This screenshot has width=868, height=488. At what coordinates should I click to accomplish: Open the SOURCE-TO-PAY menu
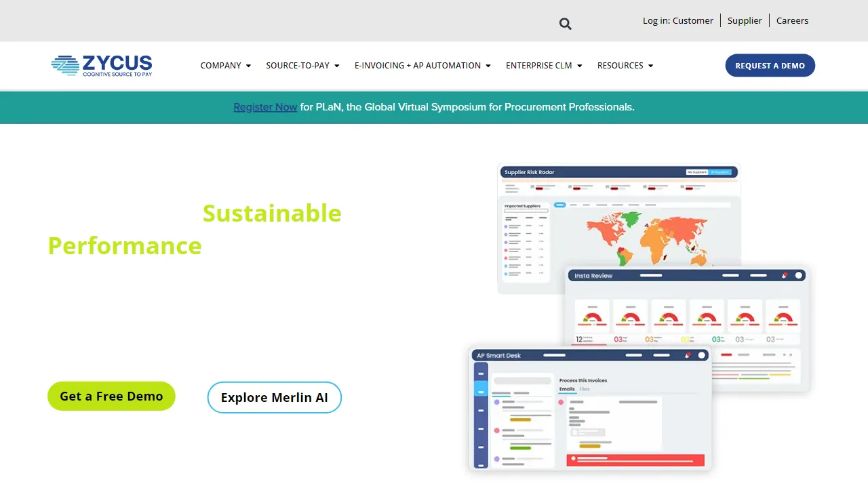302,66
